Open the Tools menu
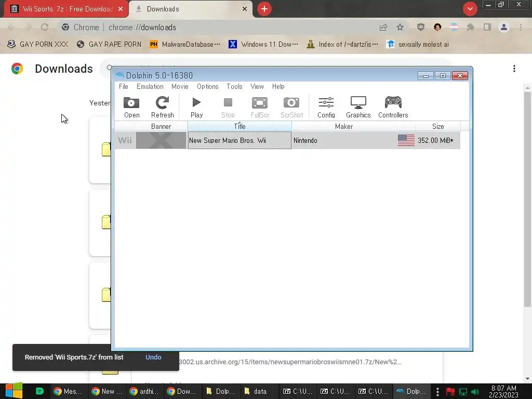Image resolution: width=532 pixels, height=399 pixels. tap(234, 87)
